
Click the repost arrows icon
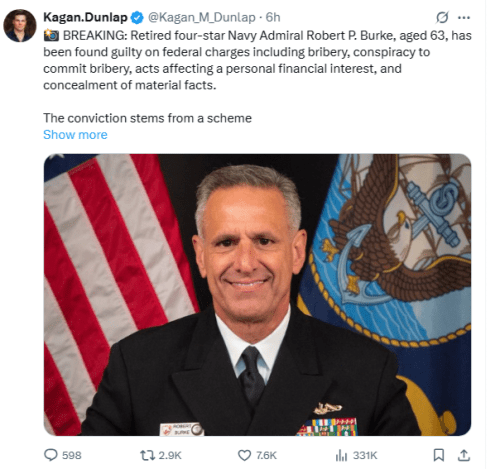click(x=147, y=455)
